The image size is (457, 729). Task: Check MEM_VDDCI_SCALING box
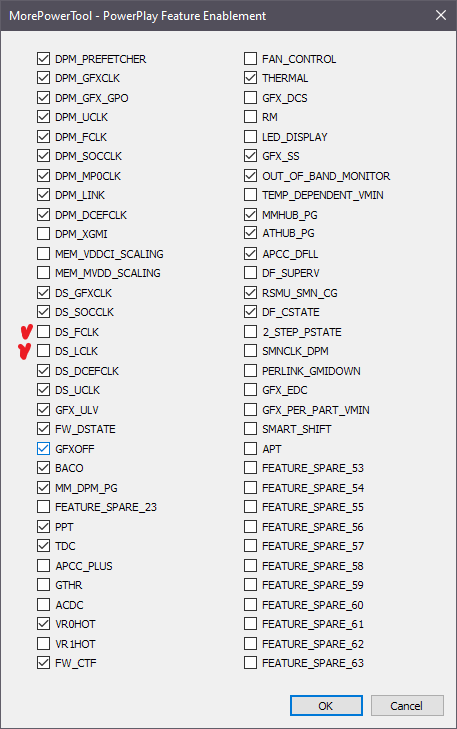point(43,254)
